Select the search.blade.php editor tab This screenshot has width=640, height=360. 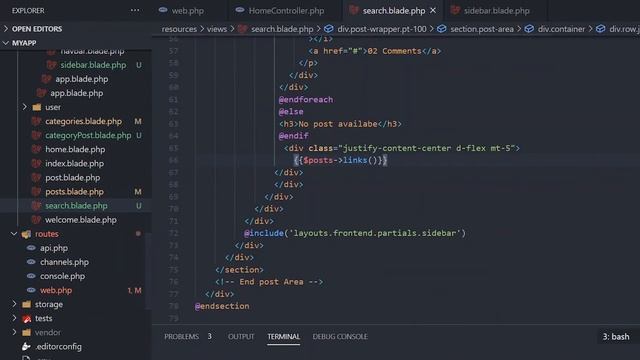point(393,11)
